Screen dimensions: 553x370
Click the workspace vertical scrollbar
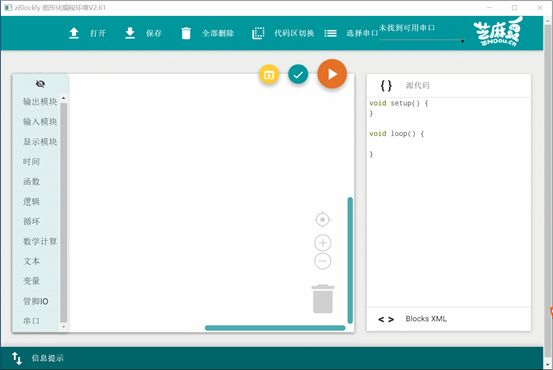(350, 260)
